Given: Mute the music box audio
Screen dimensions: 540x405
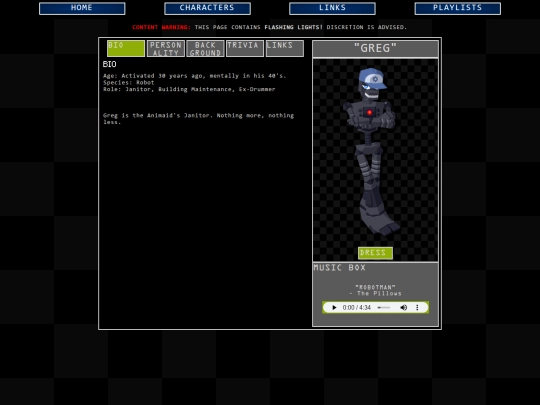Looking at the screenshot, I should click(x=404, y=308).
